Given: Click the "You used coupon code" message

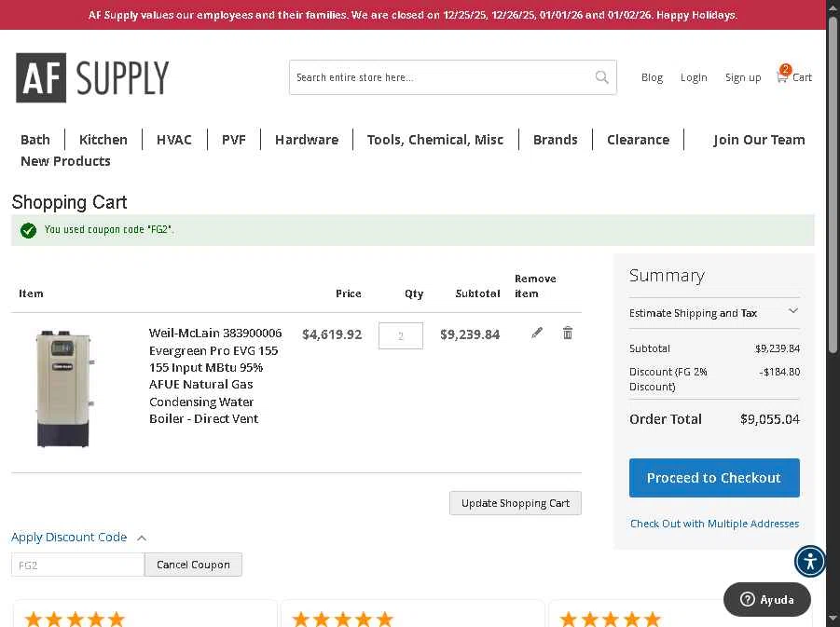Looking at the screenshot, I should 109,230.
